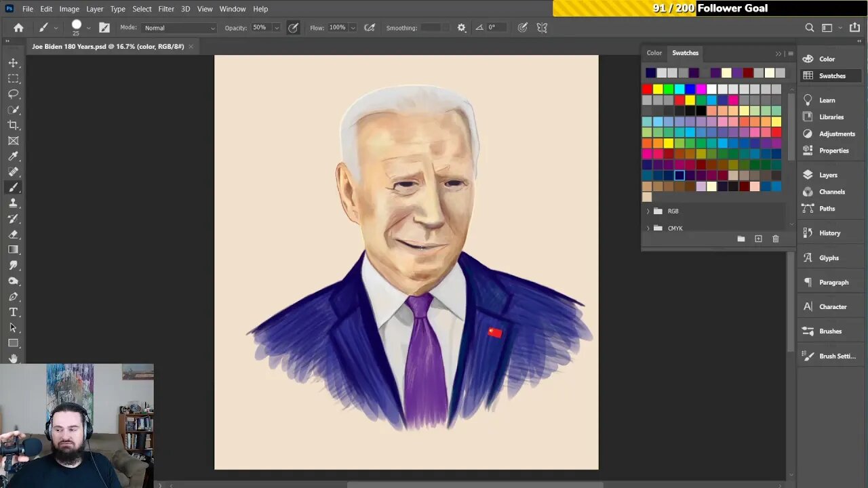
Task: Open the Layer menu
Action: coord(95,9)
